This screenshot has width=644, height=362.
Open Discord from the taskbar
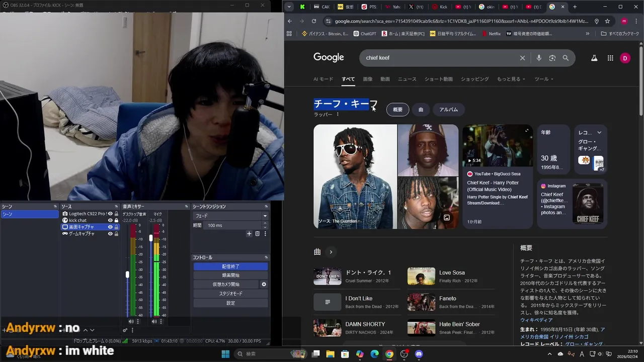click(419, 354)
